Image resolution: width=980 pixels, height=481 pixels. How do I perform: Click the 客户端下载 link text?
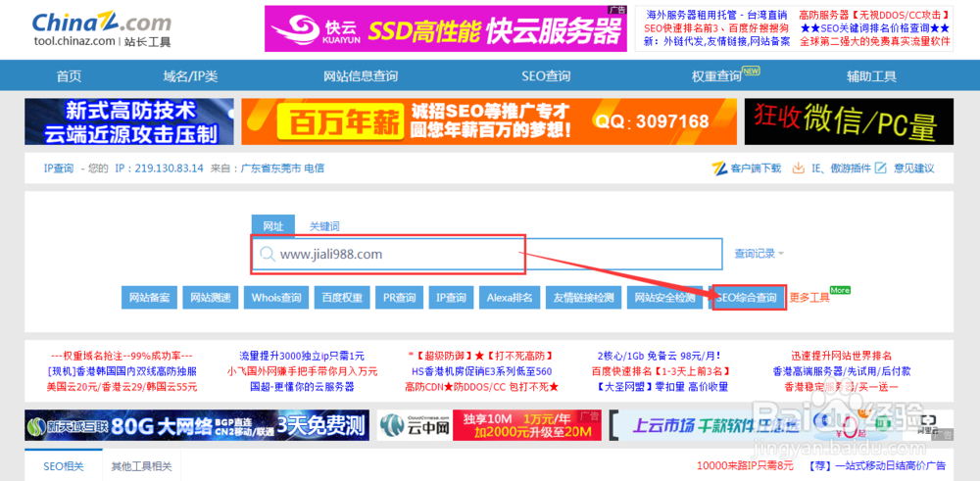(x=757, y=168)
